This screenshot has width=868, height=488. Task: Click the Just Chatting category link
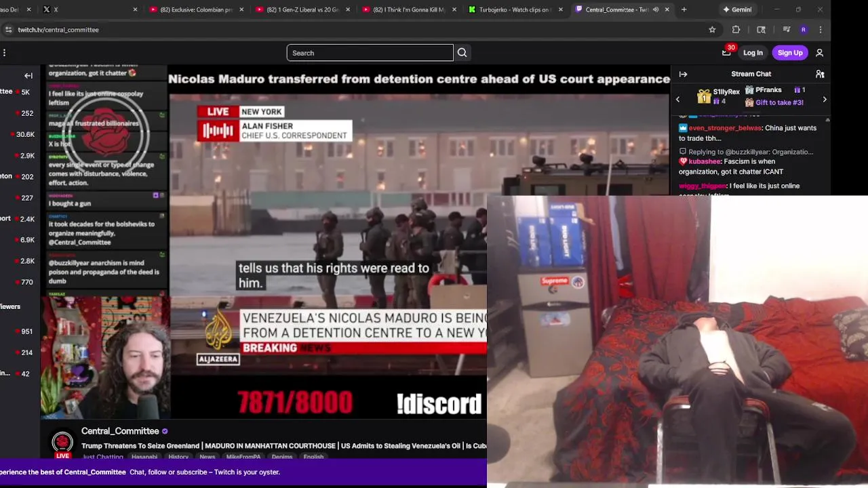pos(102,457)
